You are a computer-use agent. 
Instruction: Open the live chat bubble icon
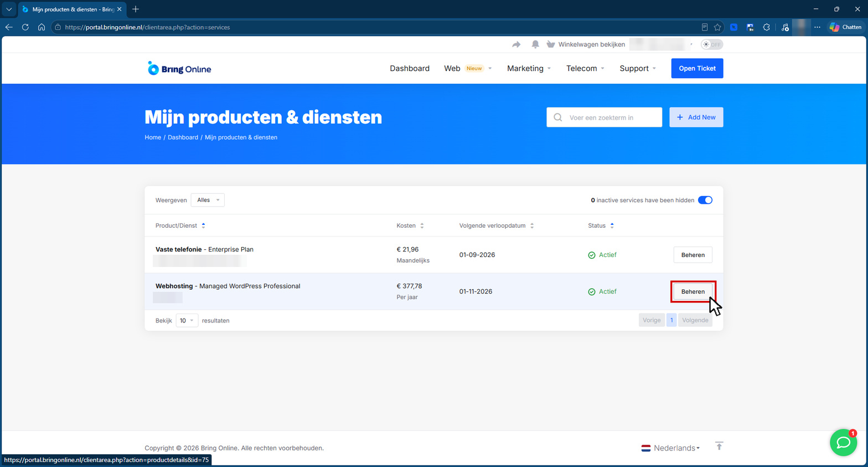tap(843, 442)
